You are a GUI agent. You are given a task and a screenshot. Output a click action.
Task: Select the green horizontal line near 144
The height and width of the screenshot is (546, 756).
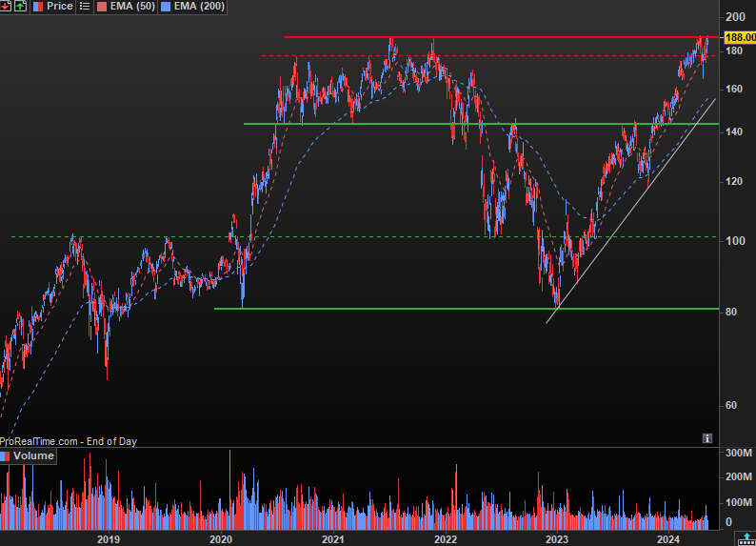tap(481, 124)
